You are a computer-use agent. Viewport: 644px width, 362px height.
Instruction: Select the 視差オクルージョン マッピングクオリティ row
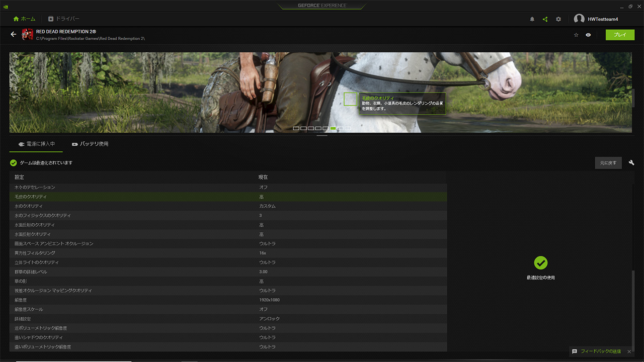228,291
